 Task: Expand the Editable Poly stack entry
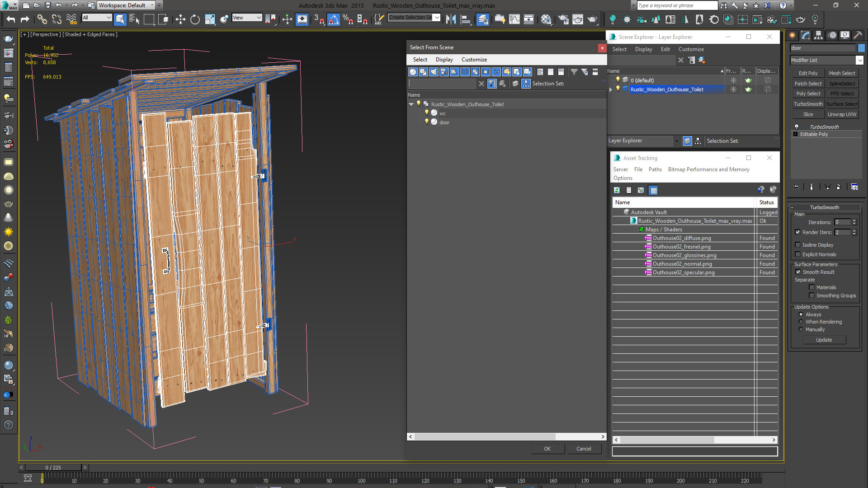click(x=796, y=134)
